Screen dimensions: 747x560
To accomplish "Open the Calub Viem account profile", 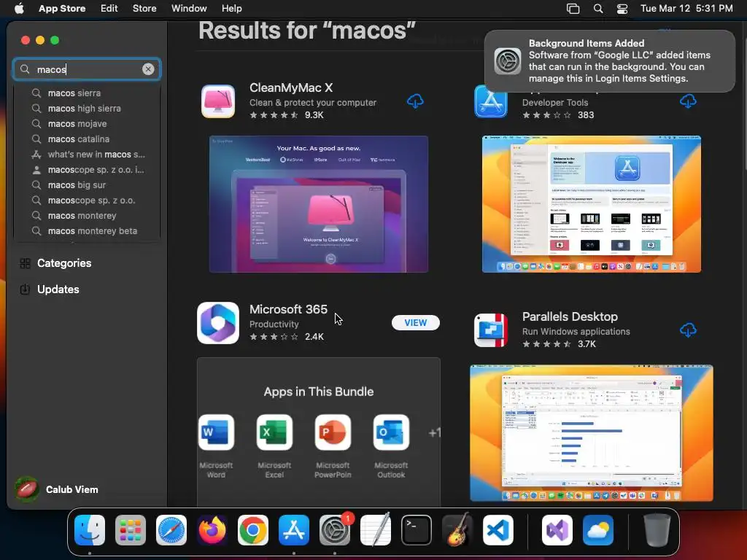I will pos(57,489).
